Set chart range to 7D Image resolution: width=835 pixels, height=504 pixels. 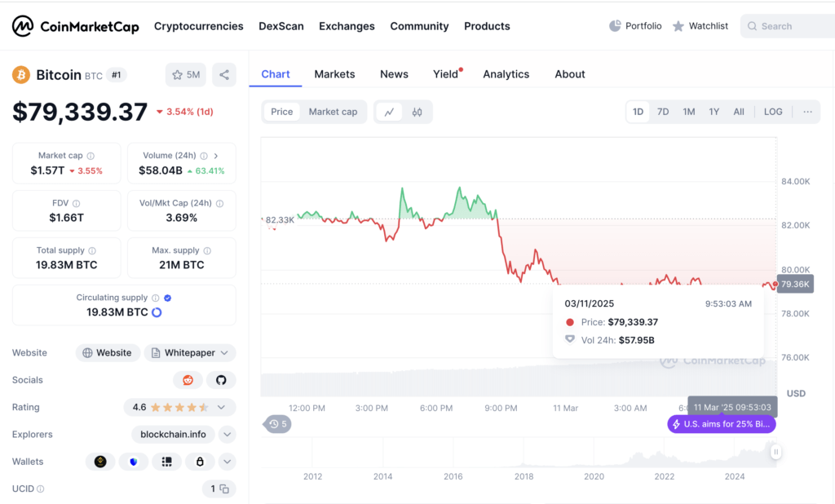663,112
